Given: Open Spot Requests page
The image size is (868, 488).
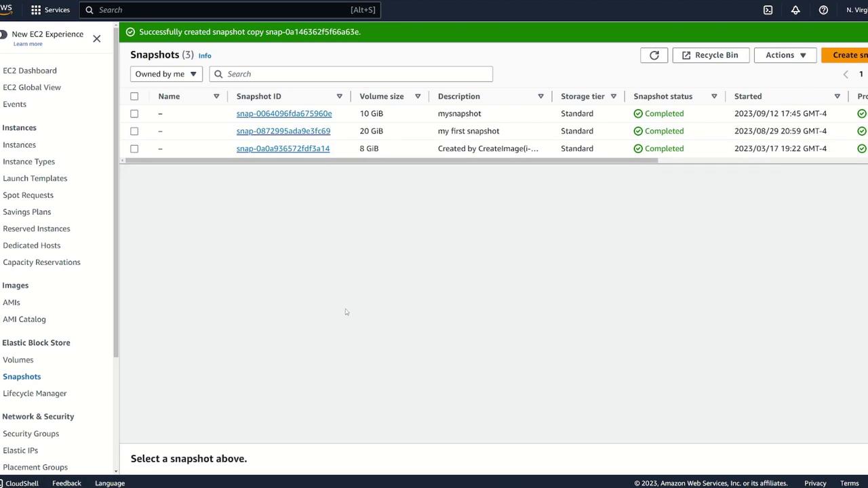Looking at the screenshot, I should tap(28, 195).
